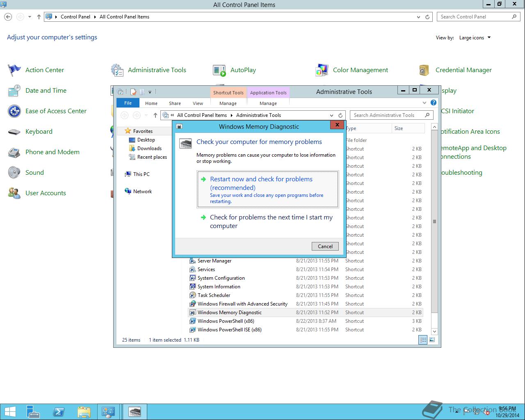Image resolution: width=525 pixels, height=420 pixels.
Task: Expand the ribbon chevron in Administrative Tools
Action: [x=425, y=103]
